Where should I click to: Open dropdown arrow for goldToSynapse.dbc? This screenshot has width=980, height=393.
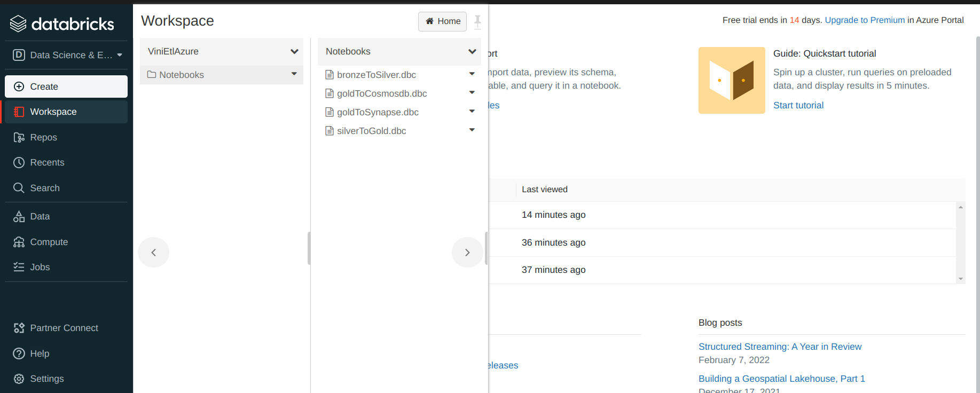tap(472, 111)
